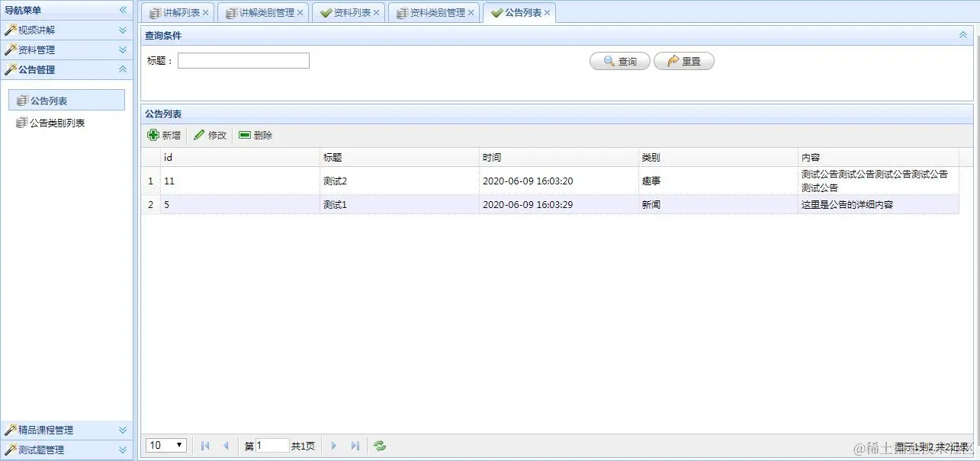This screenshot has height=461, width=980.
Task: Go to the last page
Action: coord(355,446)
